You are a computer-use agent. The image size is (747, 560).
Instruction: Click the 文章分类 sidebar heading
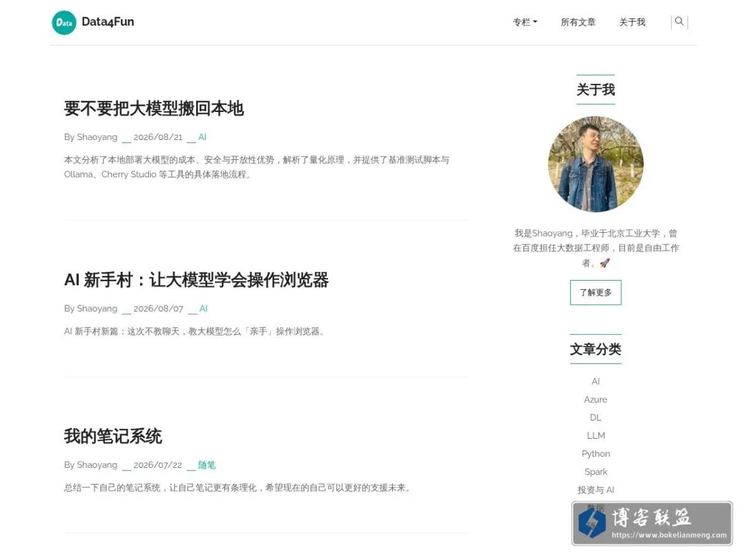(596, 349)
